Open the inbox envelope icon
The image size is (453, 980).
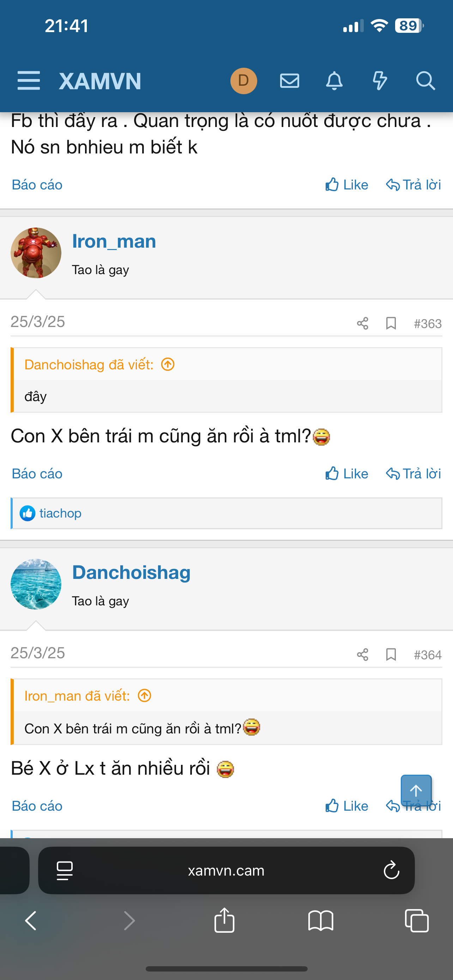289,81
